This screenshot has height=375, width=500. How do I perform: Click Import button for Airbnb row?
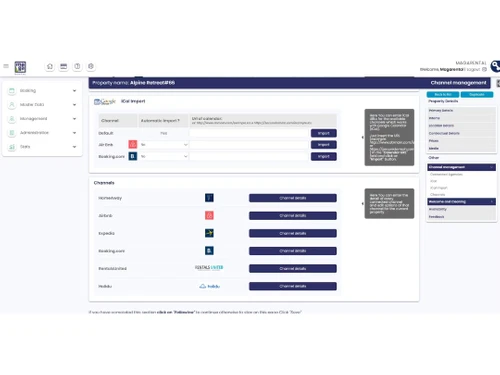pos(324,145)
